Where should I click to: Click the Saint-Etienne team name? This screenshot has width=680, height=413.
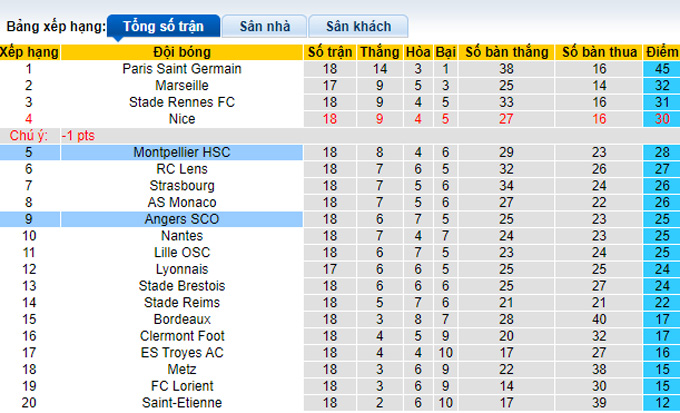click(182, 402)
